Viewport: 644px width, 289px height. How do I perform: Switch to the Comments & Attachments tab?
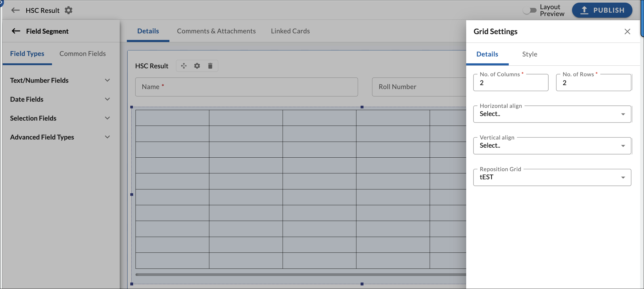216,31
